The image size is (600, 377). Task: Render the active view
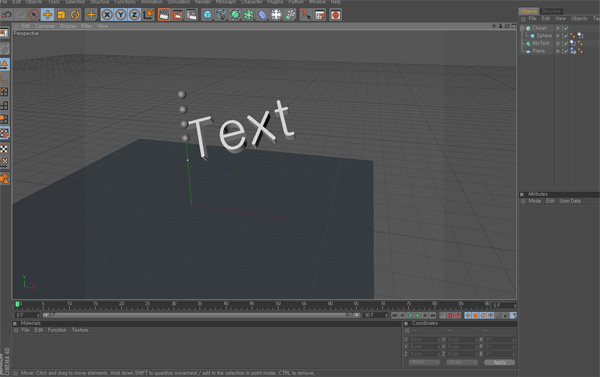coord(164,15)
